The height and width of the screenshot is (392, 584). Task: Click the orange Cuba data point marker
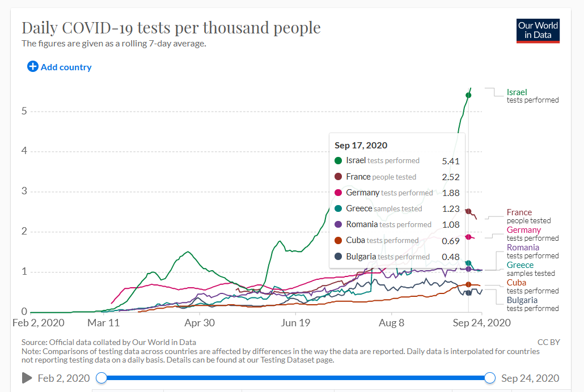[x=468, y=285]
